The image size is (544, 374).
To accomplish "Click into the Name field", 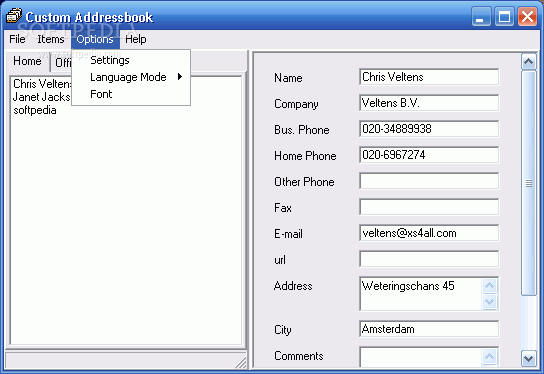I will pyautogui.click(x=429, y=77).
